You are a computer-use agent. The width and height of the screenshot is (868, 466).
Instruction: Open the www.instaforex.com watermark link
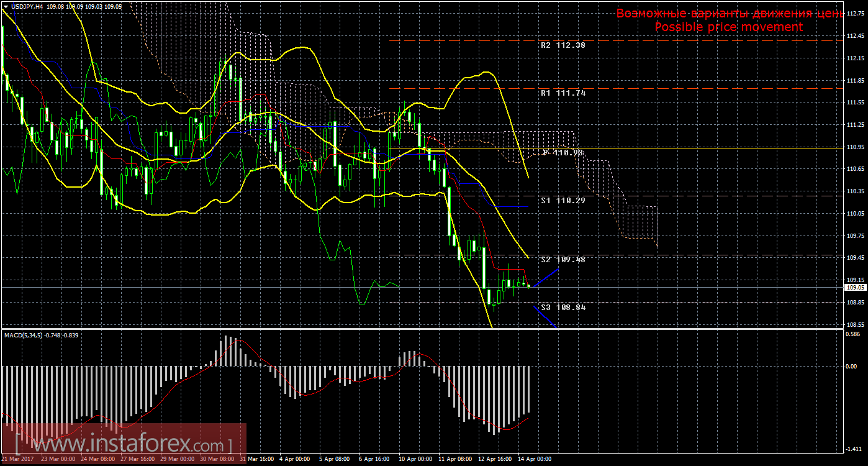click(123, 445)
